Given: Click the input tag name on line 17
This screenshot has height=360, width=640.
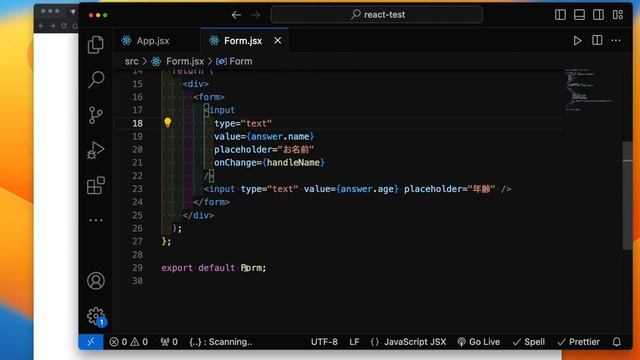Looking at the screenshot, I should 222,110.
